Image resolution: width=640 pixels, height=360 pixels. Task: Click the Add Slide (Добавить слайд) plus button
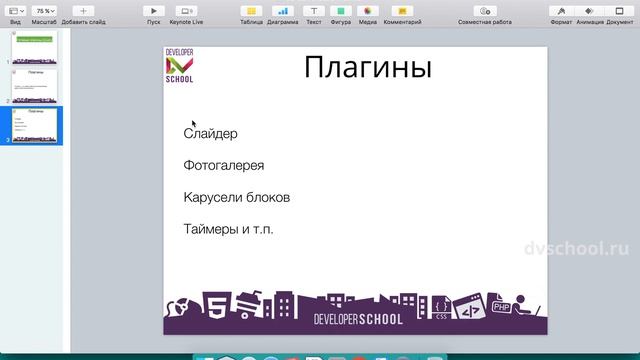pos(83,11)
